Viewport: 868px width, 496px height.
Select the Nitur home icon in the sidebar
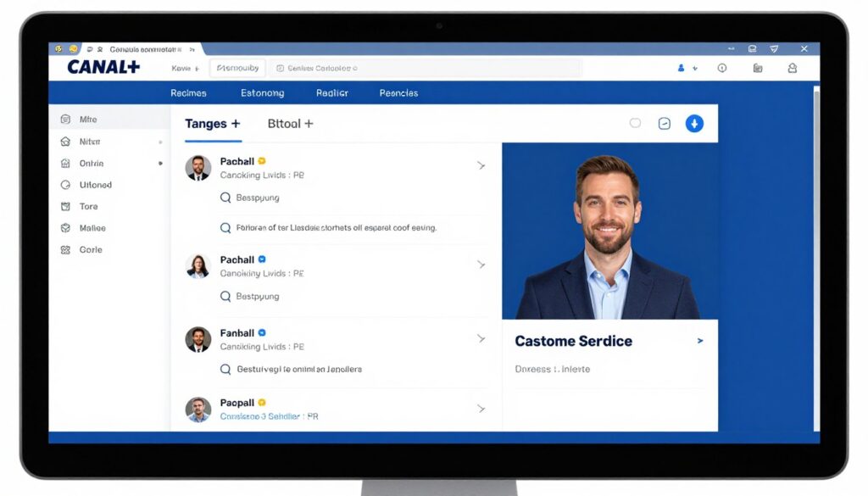[65, 142]
